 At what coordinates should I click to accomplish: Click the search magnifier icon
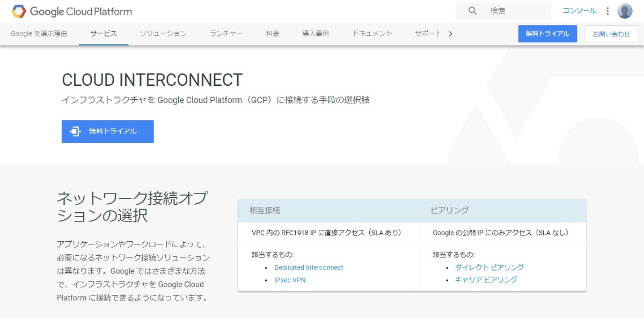pyautogui.click(x=472, y=11)
